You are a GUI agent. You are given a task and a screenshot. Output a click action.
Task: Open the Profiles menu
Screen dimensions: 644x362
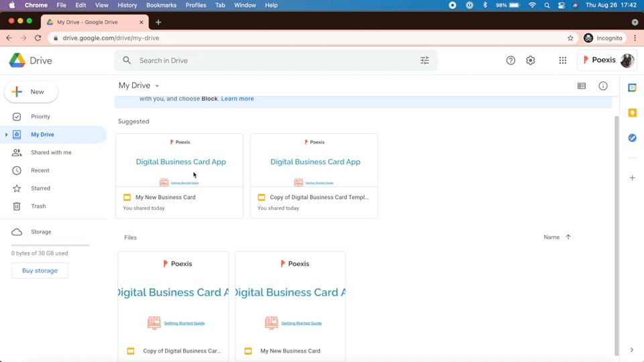196,5
